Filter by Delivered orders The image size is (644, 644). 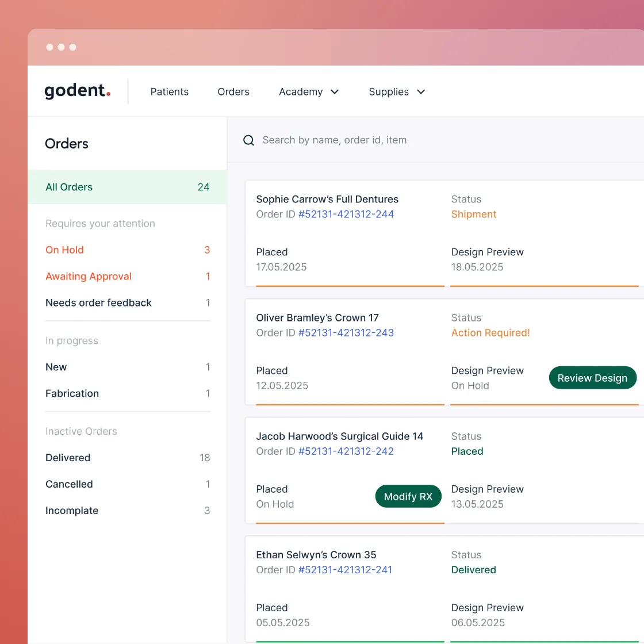click(127, 458)
